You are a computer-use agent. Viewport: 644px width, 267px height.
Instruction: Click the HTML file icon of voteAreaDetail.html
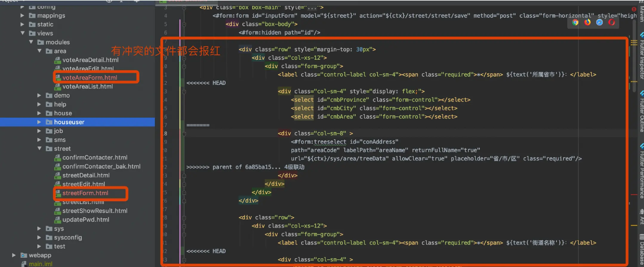click(x=58, y=60)
